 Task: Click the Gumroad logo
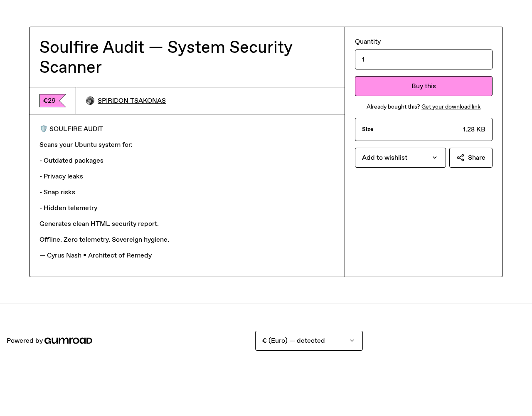tap(68, 341)
